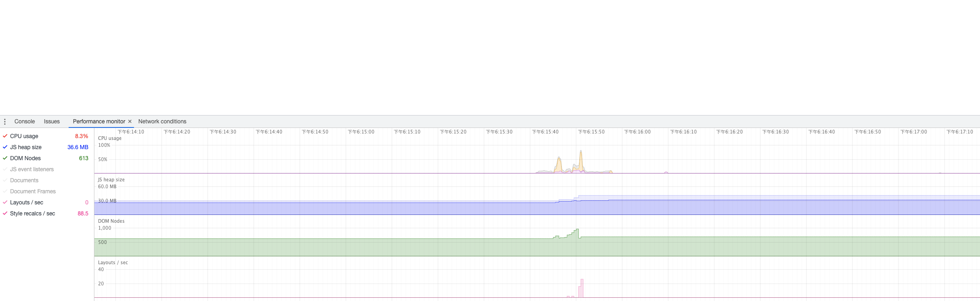Close the Performance monitor tab

[x=130, y=122]
